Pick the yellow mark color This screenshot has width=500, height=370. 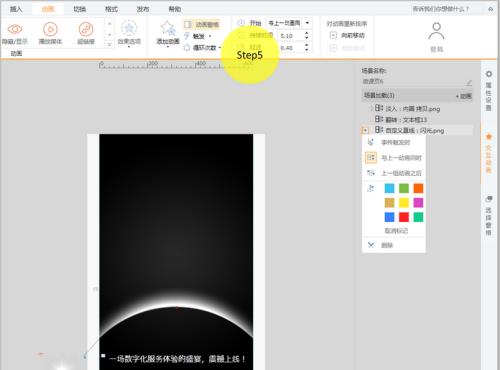(404, 203)
